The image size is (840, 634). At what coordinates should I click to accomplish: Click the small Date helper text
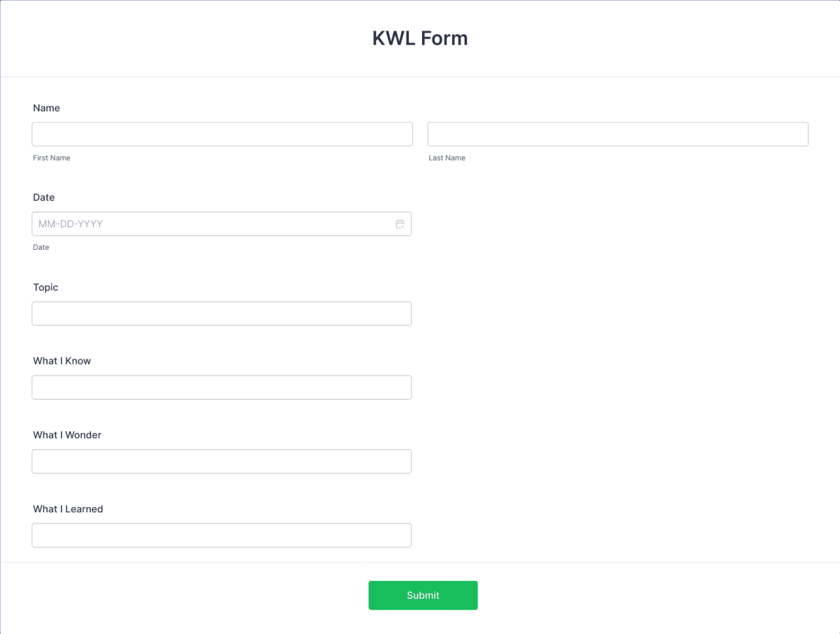pos(41,247)
